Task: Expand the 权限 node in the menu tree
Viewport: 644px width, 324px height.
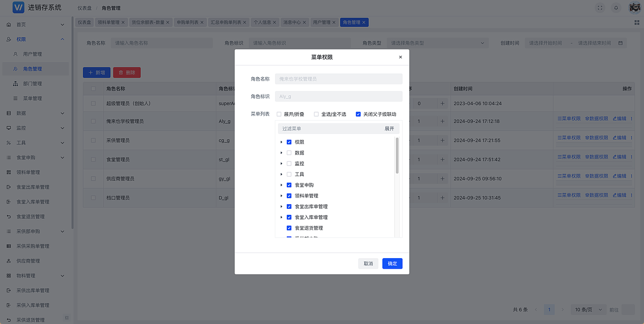Action: point(281,142)
